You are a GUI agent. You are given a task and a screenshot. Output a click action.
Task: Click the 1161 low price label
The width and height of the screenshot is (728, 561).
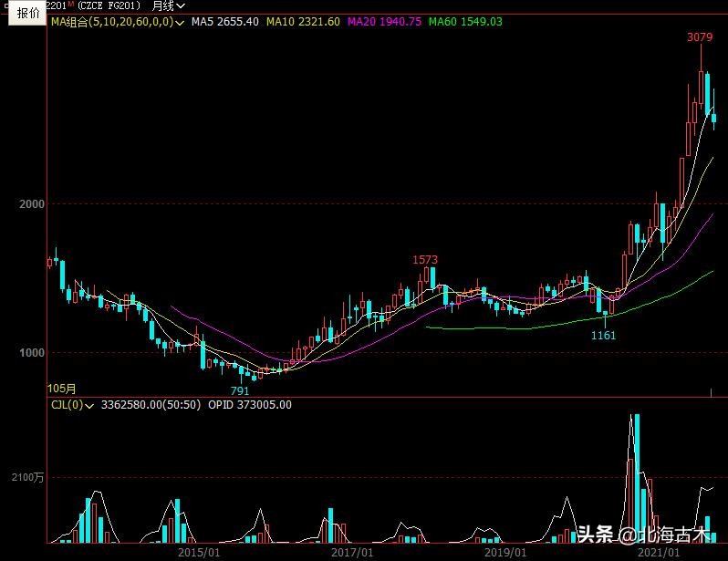[603, 336]
